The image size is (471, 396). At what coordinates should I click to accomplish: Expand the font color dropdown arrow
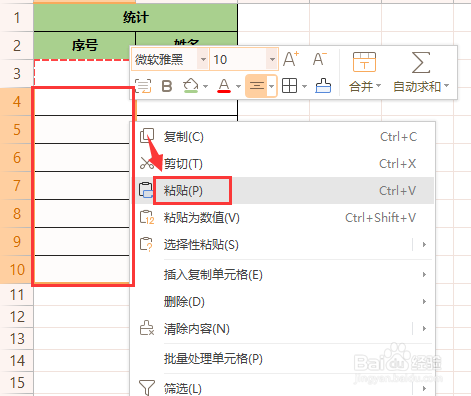click(238, 86)
